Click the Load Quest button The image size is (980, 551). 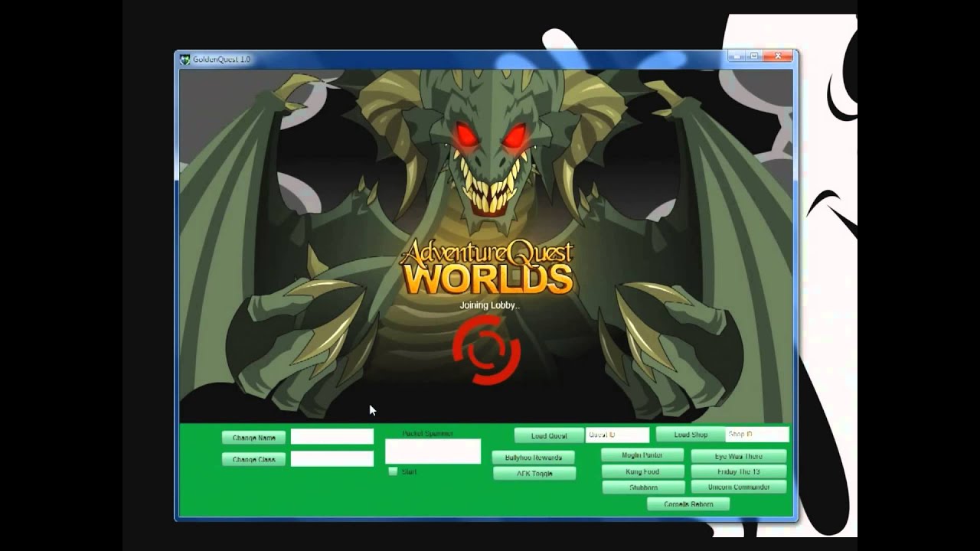[x=549, y=435]
